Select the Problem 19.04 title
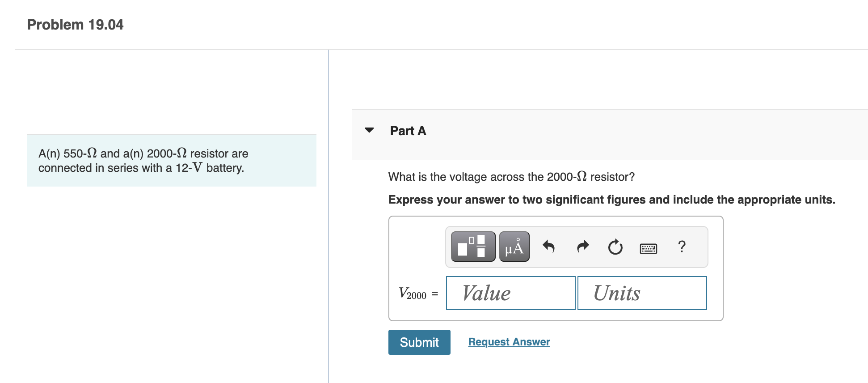The width and height of the screenshot is (868, 383). 75,25
